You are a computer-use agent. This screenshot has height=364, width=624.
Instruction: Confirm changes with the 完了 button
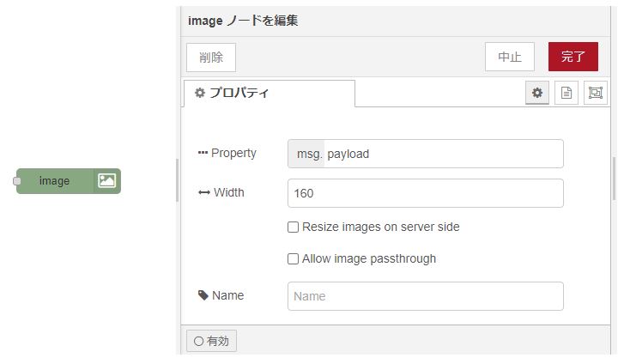click(x=573, y=58)
